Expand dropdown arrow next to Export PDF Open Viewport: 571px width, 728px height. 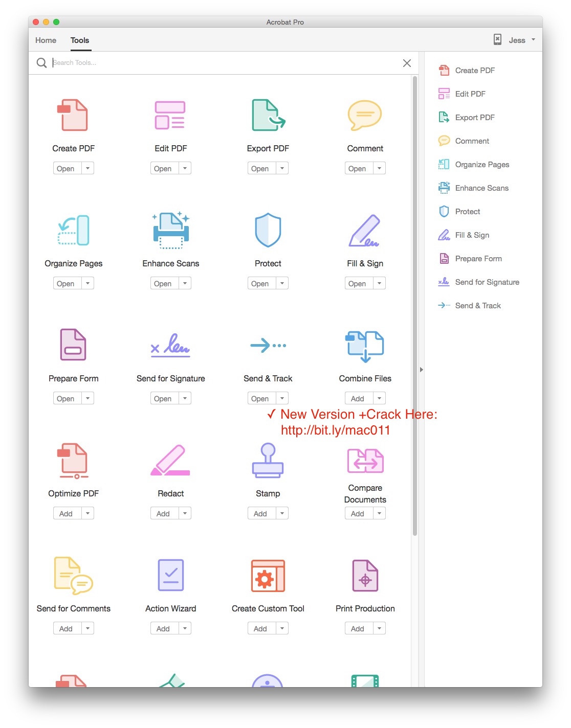pyautogui.click(x=282, y=168)
